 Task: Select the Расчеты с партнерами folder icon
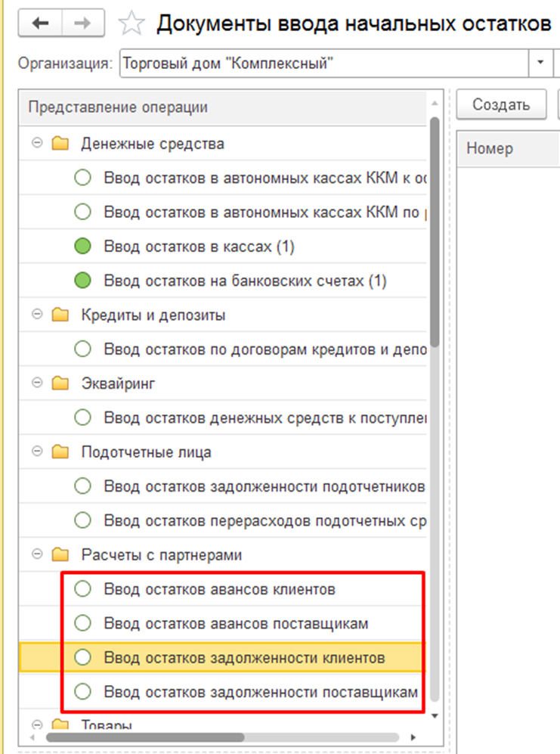click(x=60, y=554)
